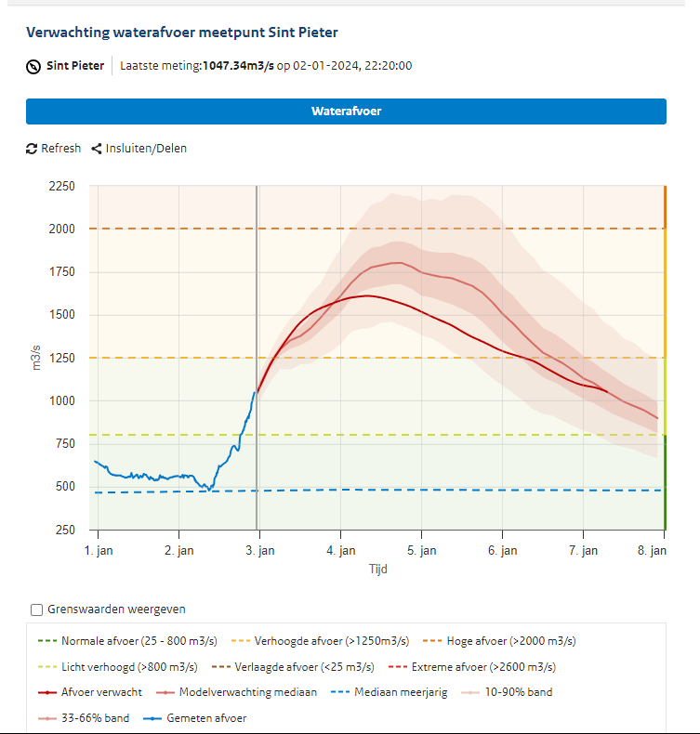Click the 5. jan label on time axis

click(x=422, y=551)
